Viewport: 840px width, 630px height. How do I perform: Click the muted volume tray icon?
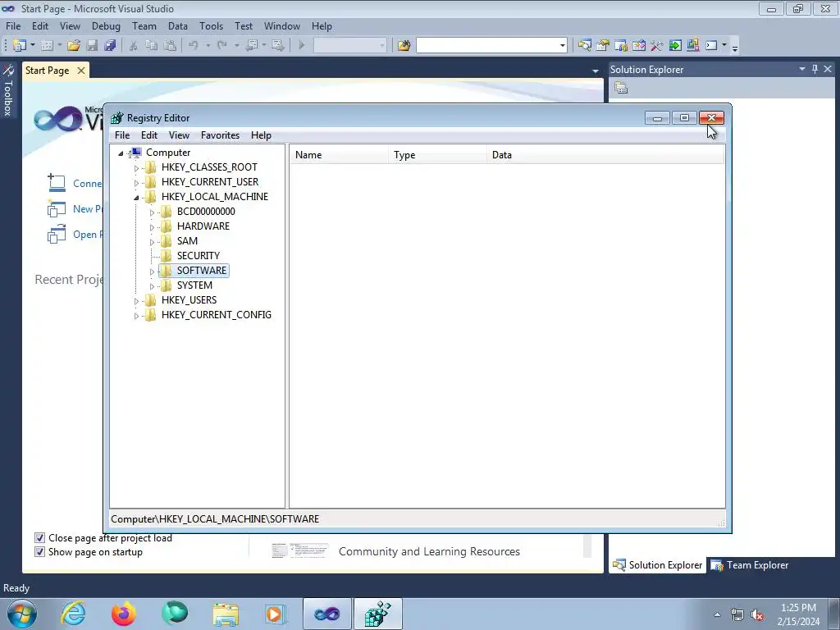pos(757,615)
